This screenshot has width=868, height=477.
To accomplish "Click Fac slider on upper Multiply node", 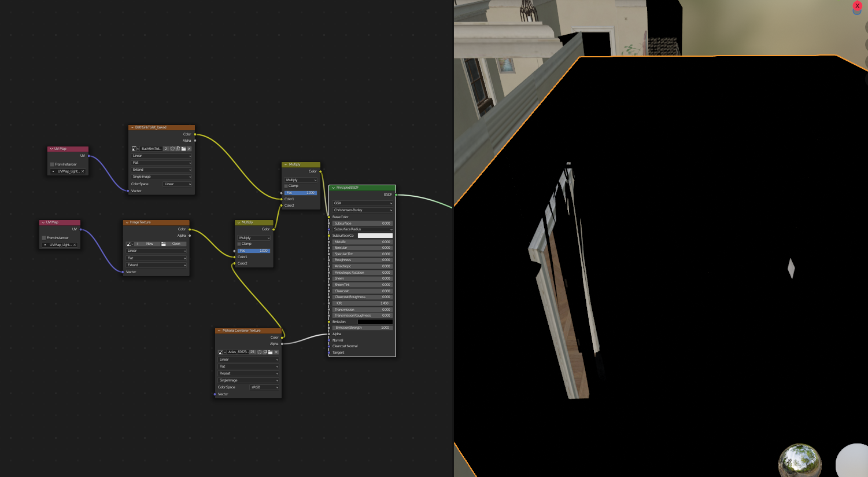I will pos(301,193).
